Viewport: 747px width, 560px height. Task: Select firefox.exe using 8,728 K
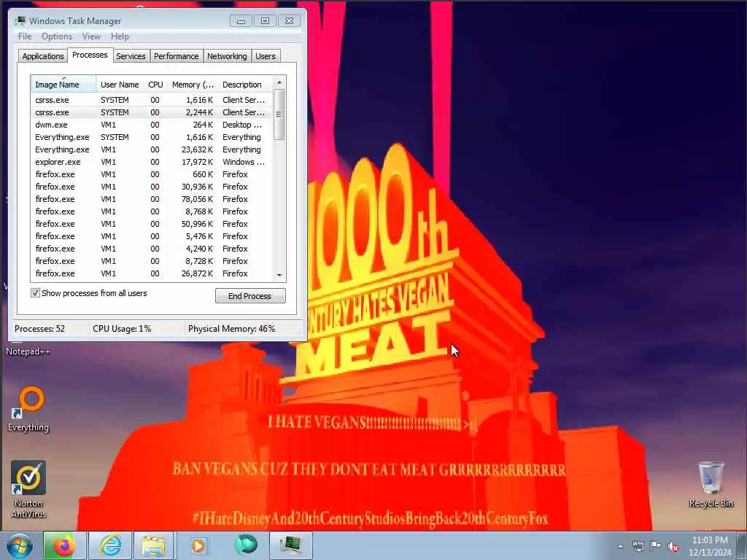pos(152,261)
